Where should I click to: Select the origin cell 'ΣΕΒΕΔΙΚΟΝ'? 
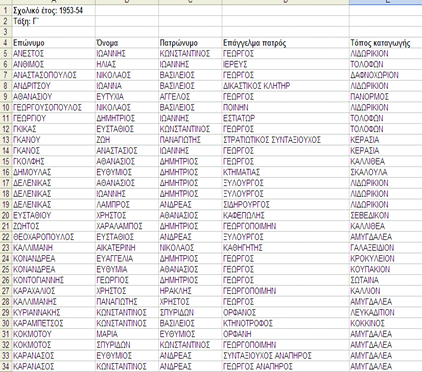click(385, 215)
